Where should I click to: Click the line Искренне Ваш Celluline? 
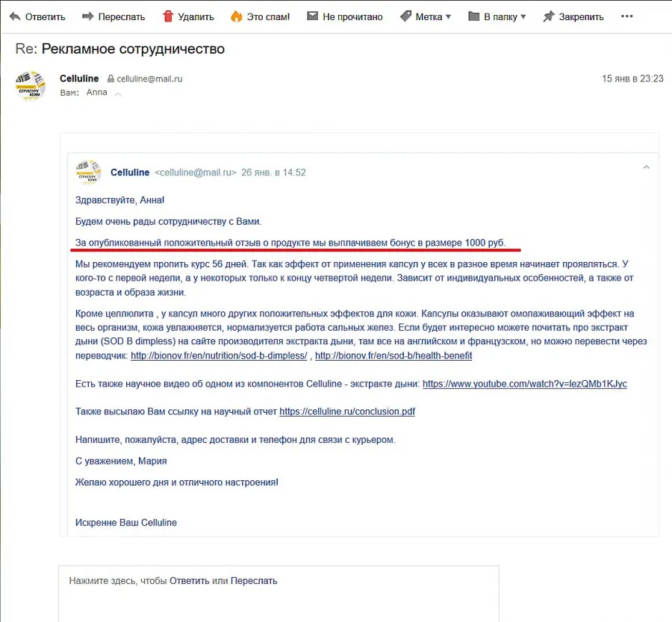pyautogui.click(x=126, y=523)
